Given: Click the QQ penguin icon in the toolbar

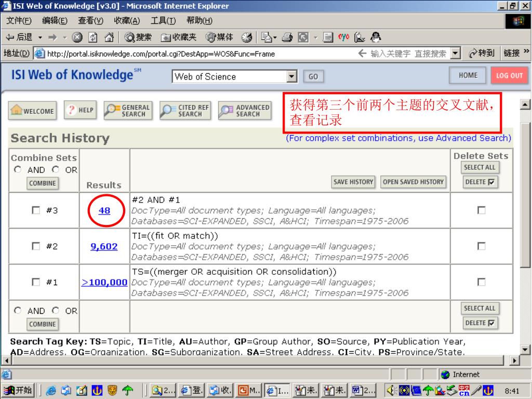Looking at the screenshot, I should 376,37.
